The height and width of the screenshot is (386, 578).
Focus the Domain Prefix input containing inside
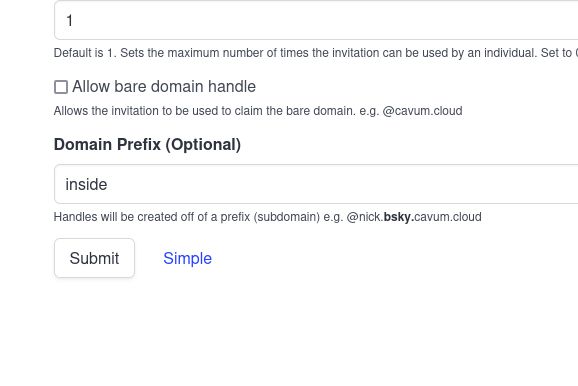coord(316,184)
